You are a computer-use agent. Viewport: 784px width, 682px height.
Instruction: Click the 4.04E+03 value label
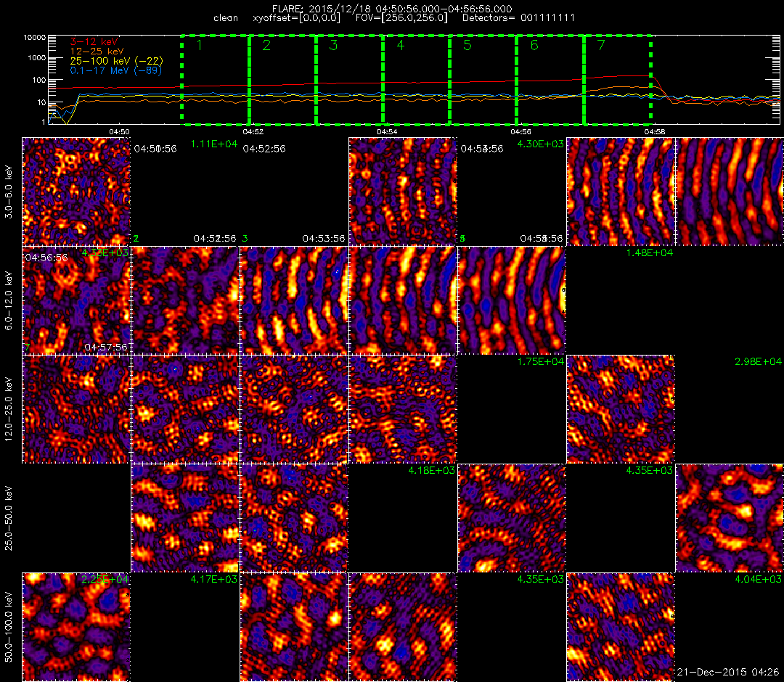(758, 579)
